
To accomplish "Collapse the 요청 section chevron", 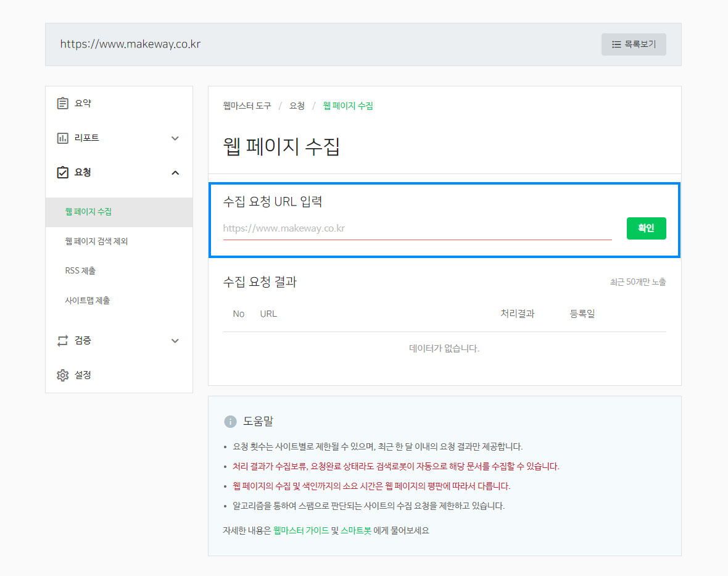I will click(x=175, y=173).
